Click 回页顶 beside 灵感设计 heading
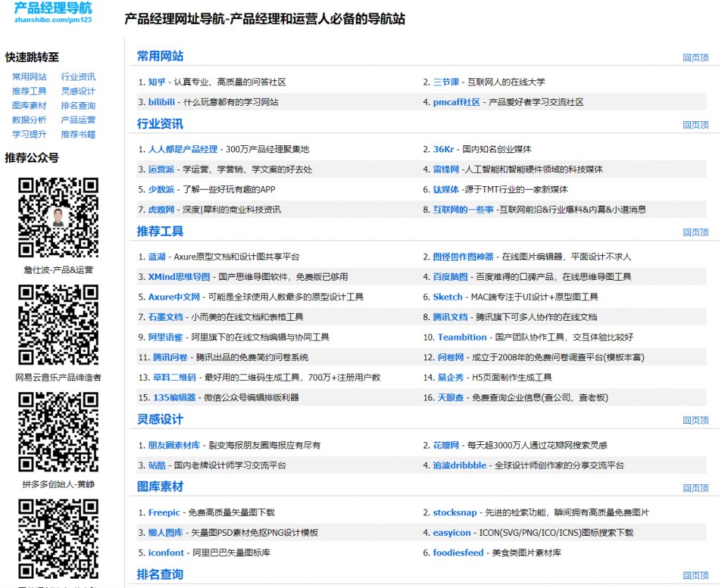The width and height of the screenshot is (722, 588). 696,420
